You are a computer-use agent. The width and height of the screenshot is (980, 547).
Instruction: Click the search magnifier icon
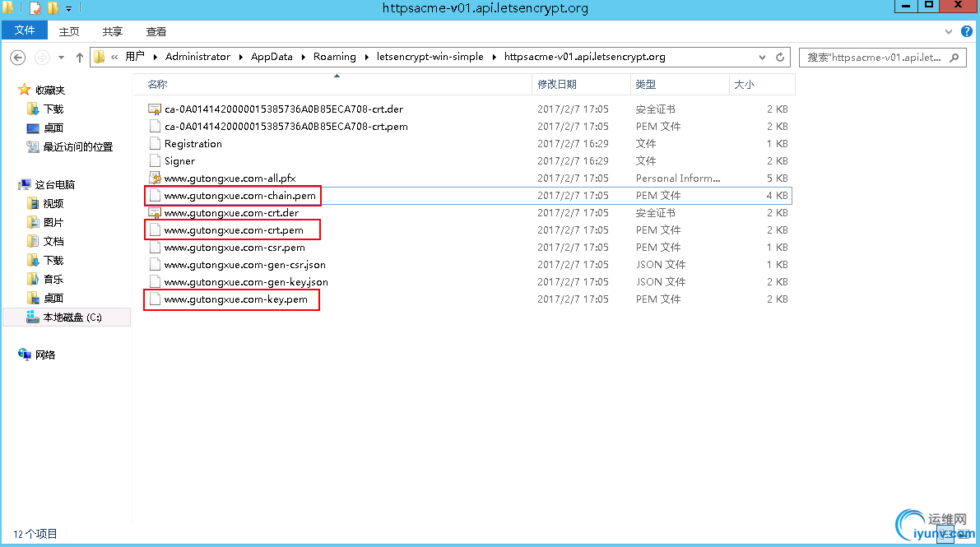tap(954, 58)
